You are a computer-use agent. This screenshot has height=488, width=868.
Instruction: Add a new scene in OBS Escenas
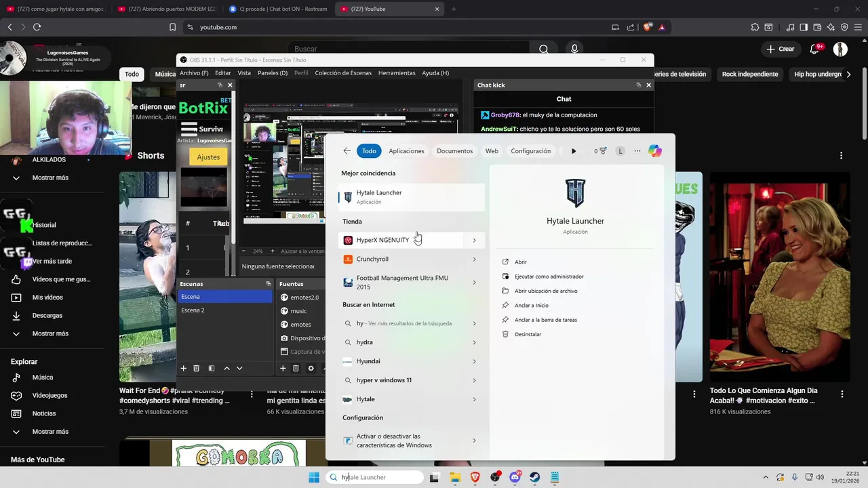[x=183, y=368]
